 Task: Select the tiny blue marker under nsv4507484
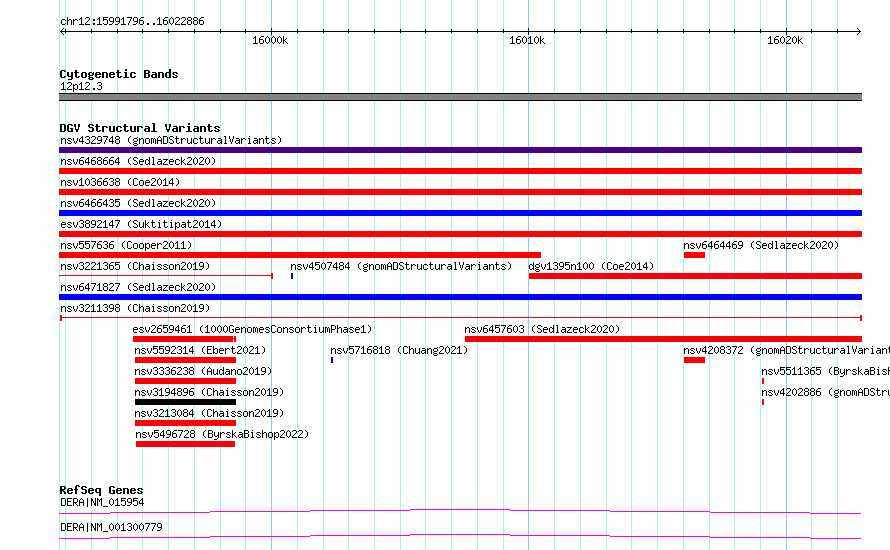tap(292, 276)
